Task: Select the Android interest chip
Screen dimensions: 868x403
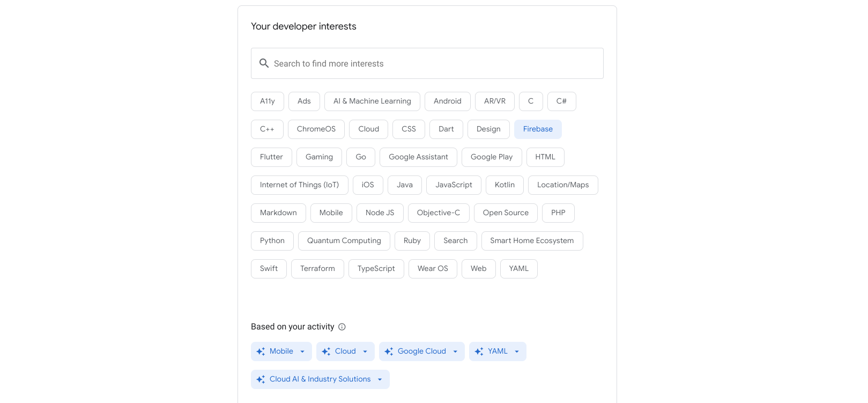Action: click(447, 101)
